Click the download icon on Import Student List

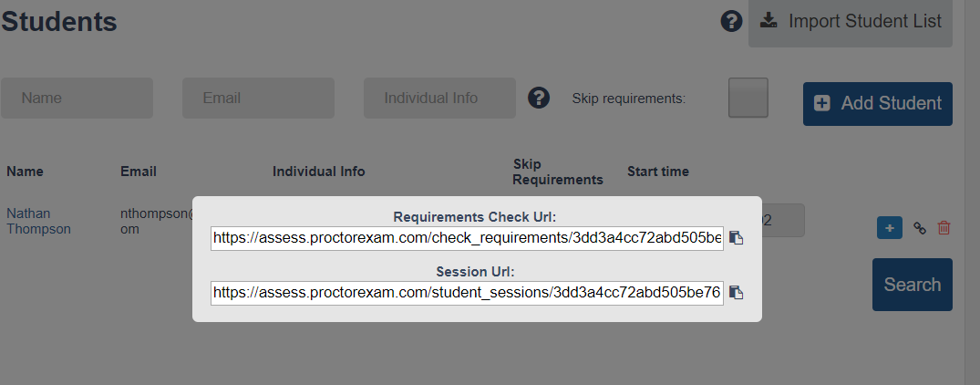[x=769, y=21]
